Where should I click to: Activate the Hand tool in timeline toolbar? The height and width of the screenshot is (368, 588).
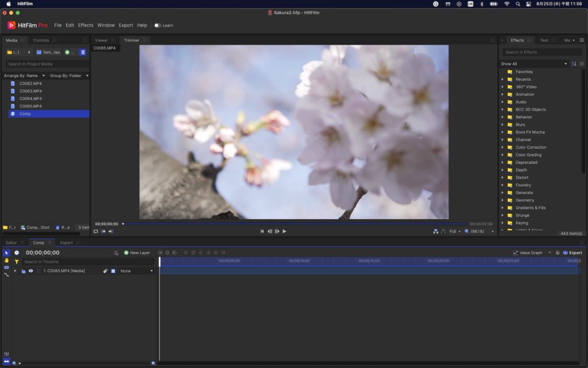click(7, 260)
